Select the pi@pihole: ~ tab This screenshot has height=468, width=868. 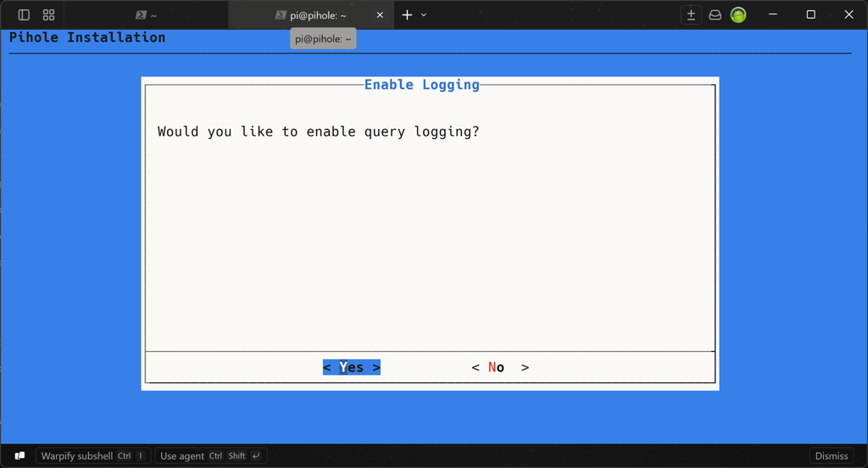coord(311,15)
